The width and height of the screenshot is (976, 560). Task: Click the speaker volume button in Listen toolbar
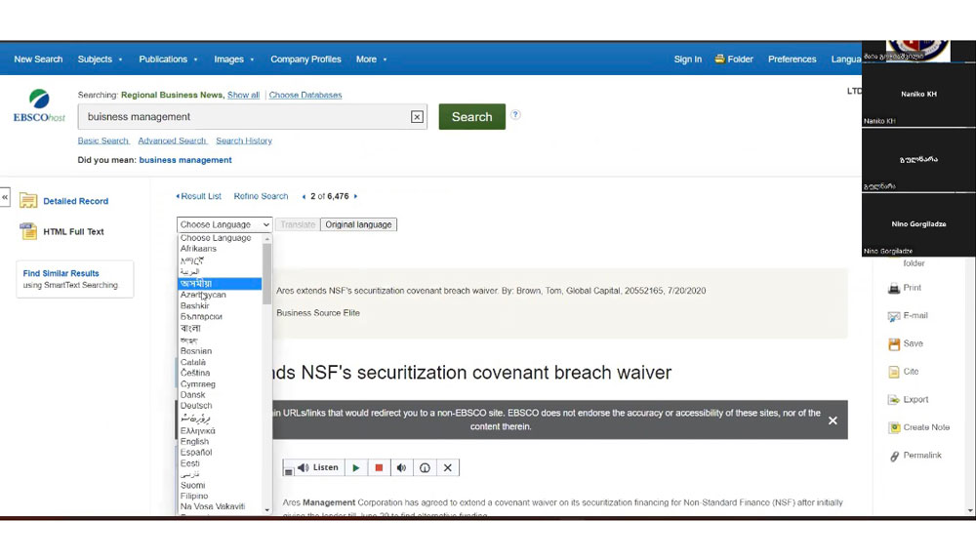click(401, 468)
